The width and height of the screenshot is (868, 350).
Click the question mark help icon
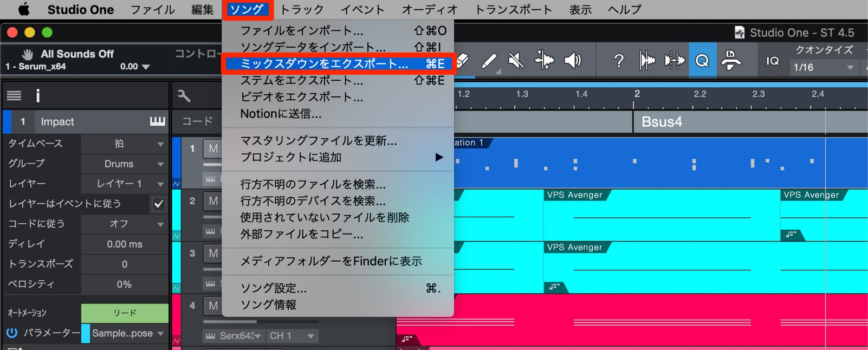coord(619,60)
